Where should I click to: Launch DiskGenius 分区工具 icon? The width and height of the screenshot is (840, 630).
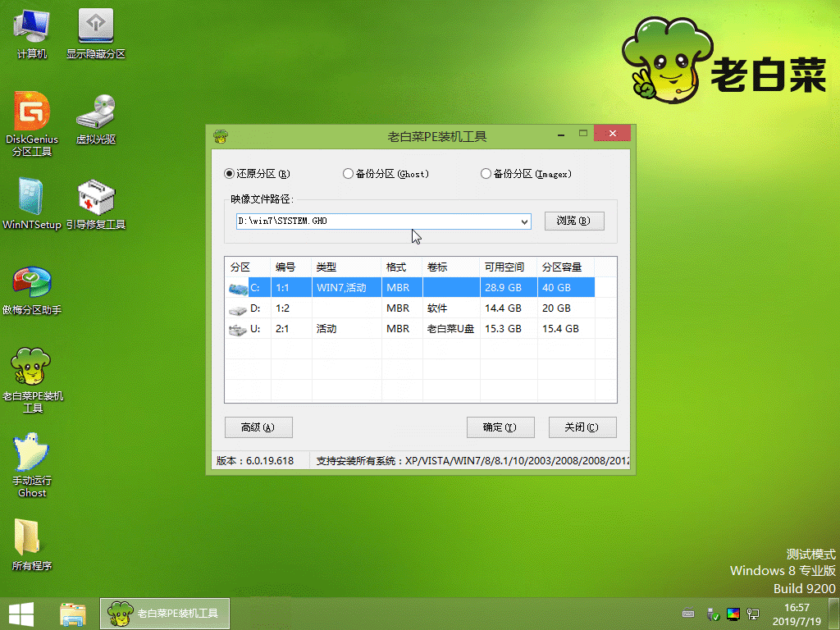click(32, 124)
